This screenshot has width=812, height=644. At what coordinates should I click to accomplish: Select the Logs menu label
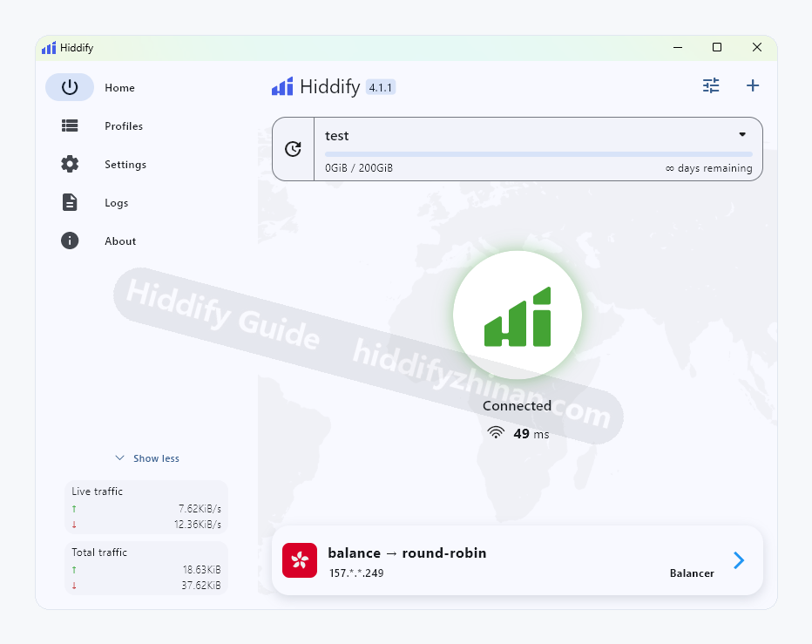pos(117,202)
